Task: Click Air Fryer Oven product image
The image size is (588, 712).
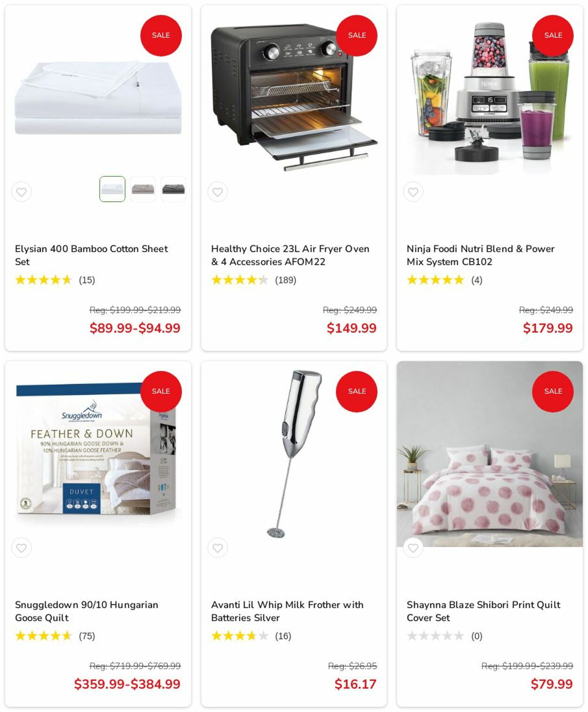Action: 294,96
